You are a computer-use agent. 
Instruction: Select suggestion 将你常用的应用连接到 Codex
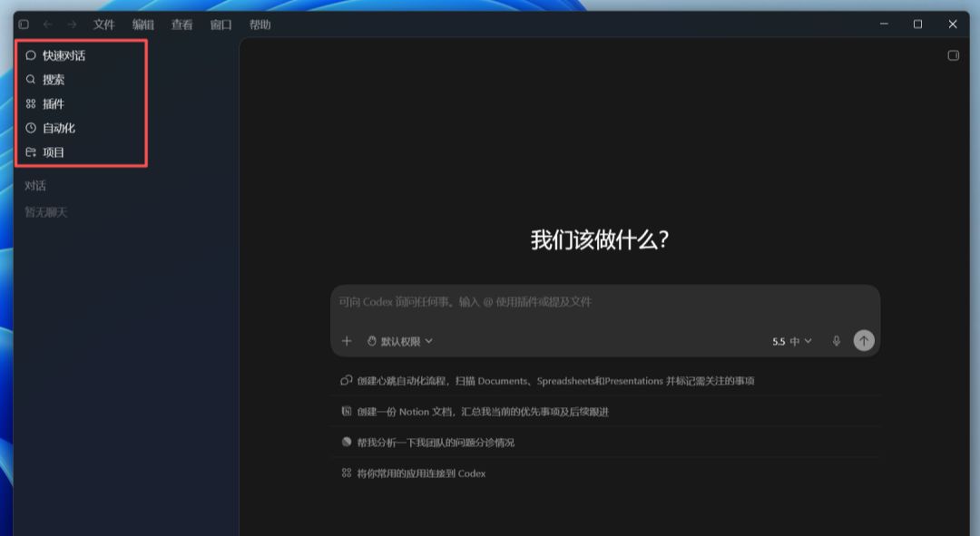[x=605, y=473]
